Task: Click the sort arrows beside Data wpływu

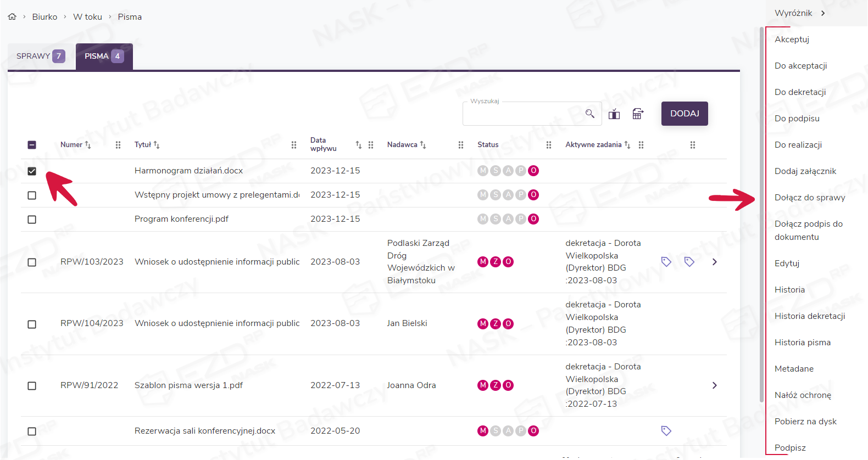Action: pos(358,145)
